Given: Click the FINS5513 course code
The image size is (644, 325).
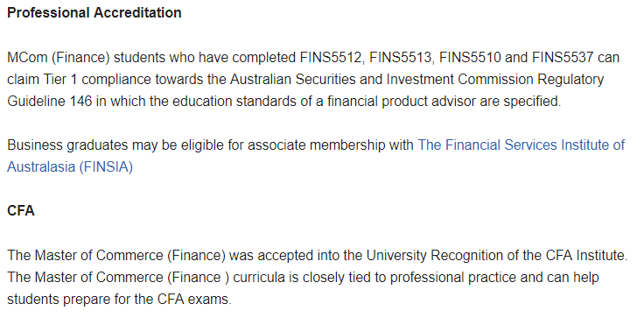Looking at the screenshot, I should click(x=402, y=57).
